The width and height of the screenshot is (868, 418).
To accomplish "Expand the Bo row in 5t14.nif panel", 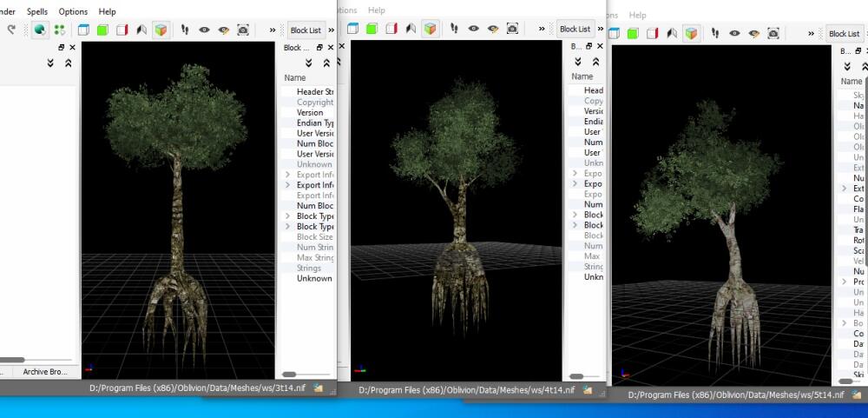I will [x=845, y=323].
